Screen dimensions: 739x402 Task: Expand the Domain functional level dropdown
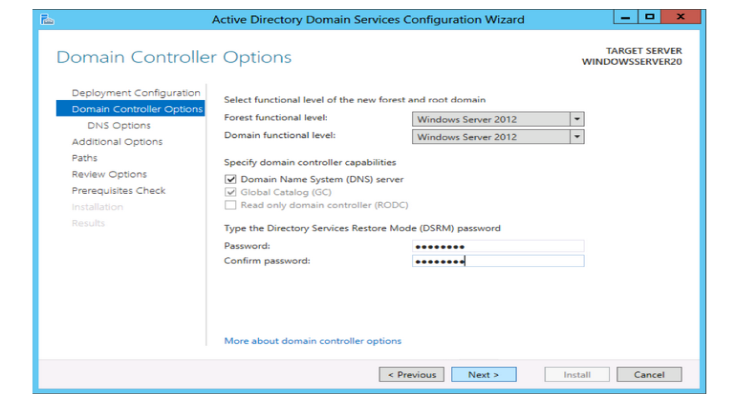[x=576, y=137]
